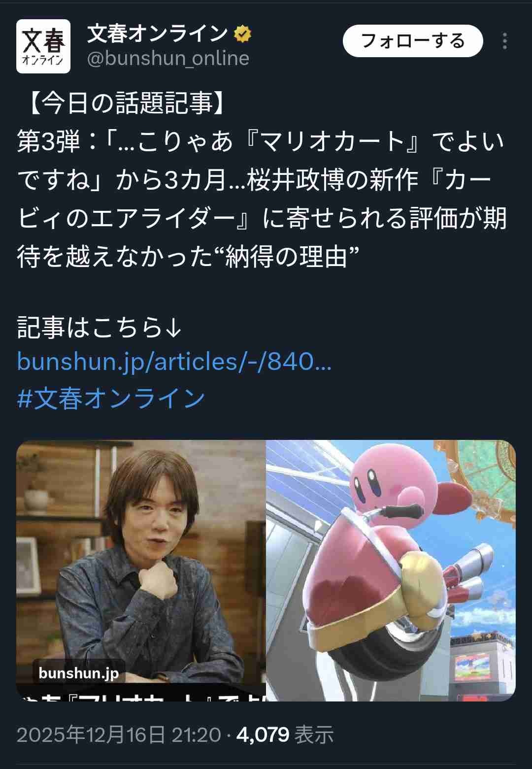Tap the フォローする follow button
Viewport: 532px width, 769px height.
click(413, 41)
